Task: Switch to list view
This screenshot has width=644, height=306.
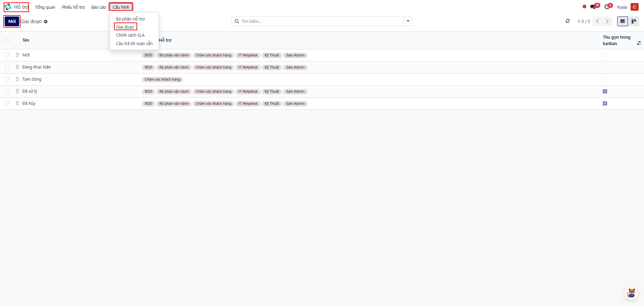Action: (622, 21)
